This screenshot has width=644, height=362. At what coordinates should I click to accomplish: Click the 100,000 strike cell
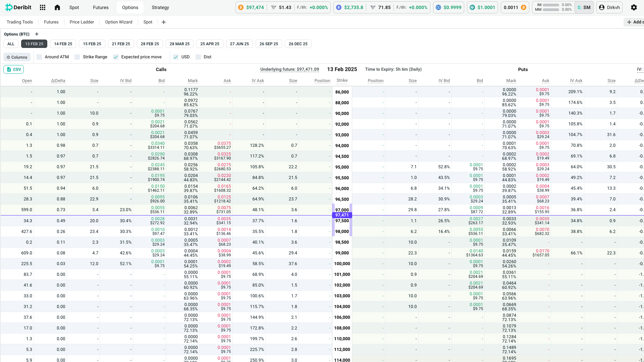[x=342, y=264]
